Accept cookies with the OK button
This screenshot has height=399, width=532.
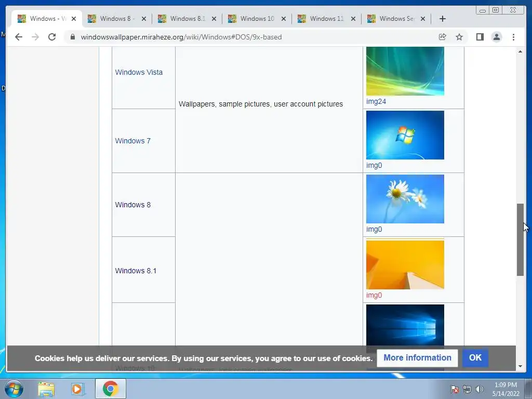(x=475, y=358)
